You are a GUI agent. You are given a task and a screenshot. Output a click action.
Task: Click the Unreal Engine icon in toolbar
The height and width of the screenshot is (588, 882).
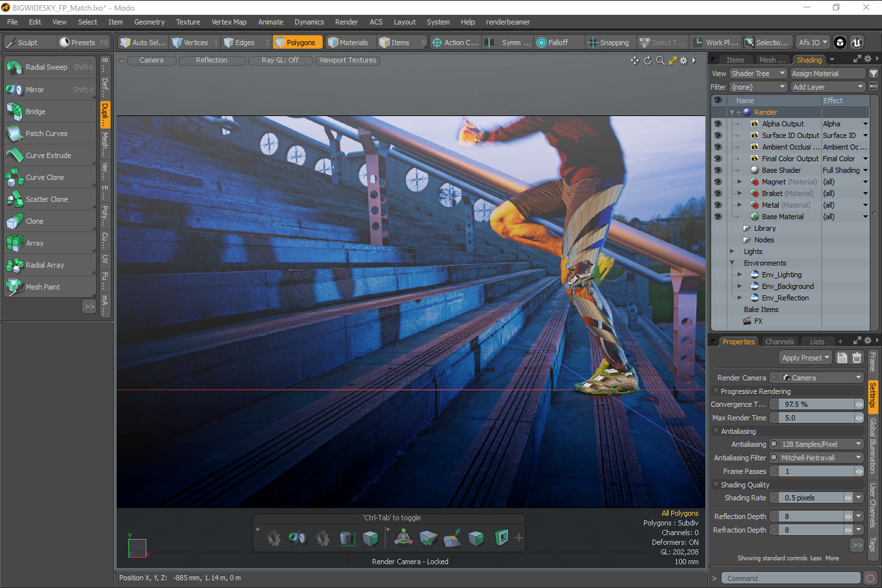pos(856,42)
